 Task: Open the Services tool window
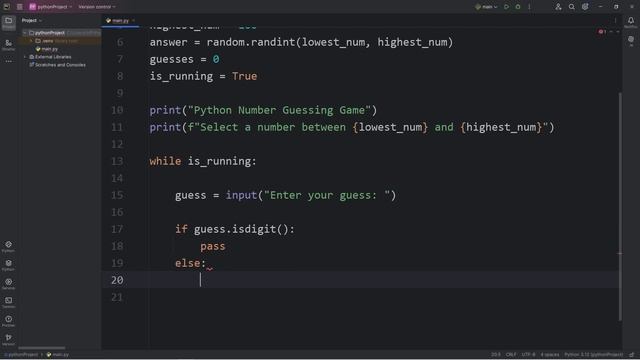9,284
